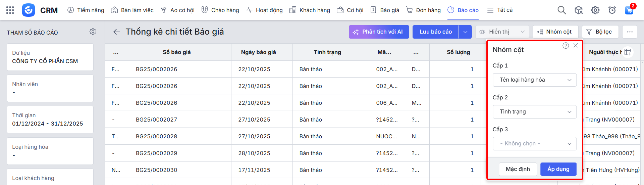Screen dimensions: 644x185
Task: Open the app launcher grid icon
Action: (10, 10)
